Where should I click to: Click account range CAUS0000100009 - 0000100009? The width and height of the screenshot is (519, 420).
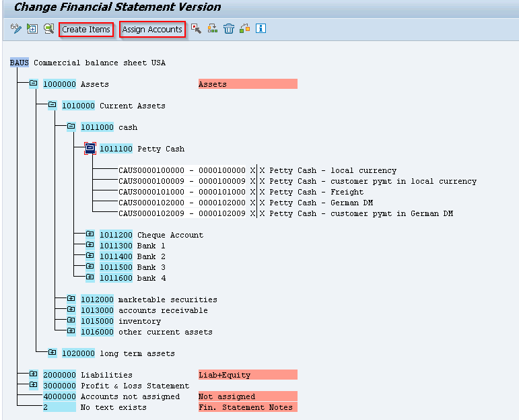(x=182, y=181)
